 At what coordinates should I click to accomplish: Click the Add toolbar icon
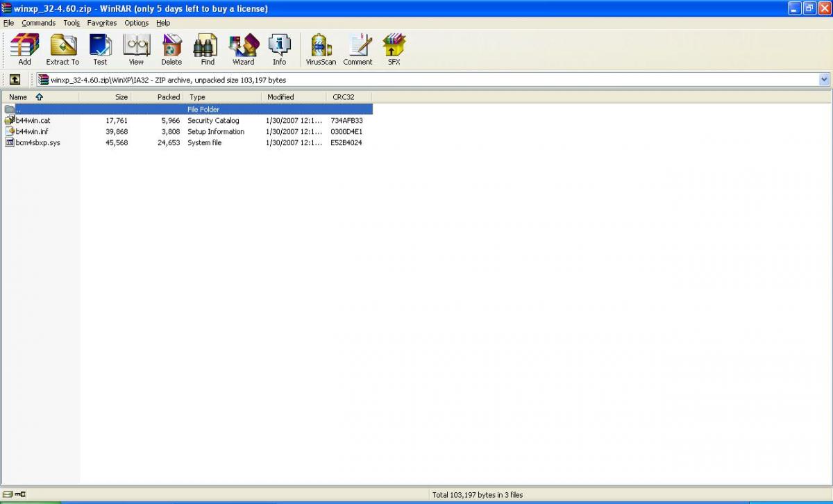(25, 49)
